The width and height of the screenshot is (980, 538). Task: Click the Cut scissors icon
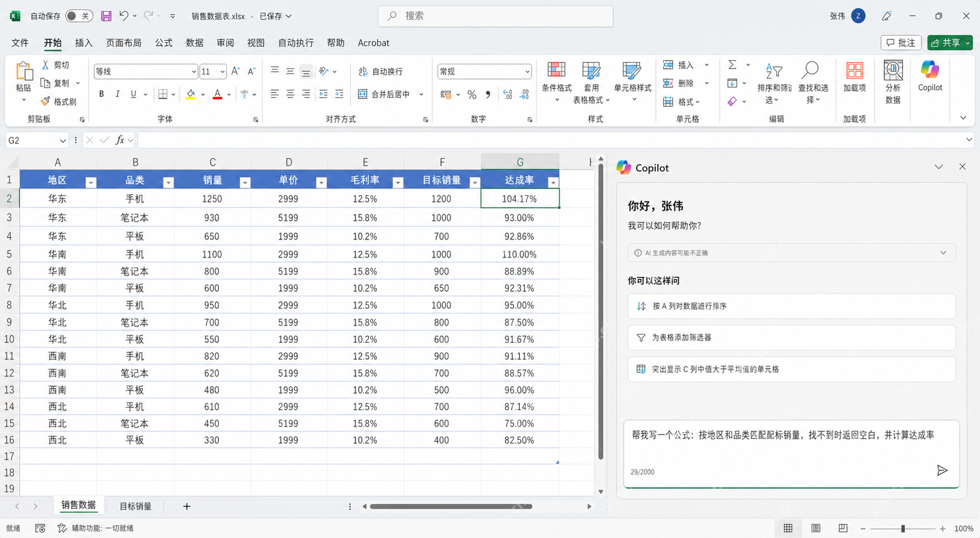click(x=46, y=65)
